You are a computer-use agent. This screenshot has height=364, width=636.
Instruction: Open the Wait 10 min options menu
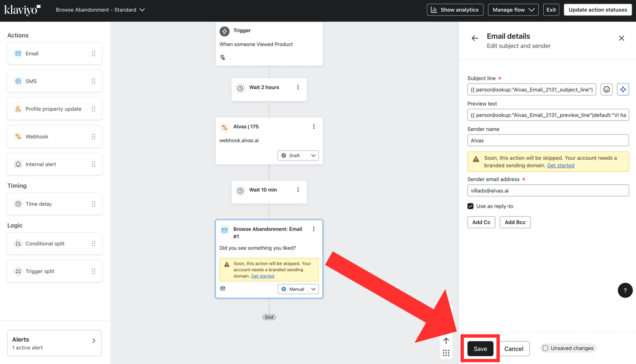click(x=298, y=190)
